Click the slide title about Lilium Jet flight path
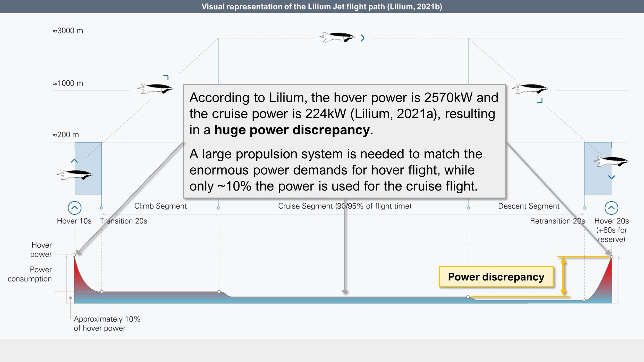This screenshot has height=362, width=644. click(322, 7)
